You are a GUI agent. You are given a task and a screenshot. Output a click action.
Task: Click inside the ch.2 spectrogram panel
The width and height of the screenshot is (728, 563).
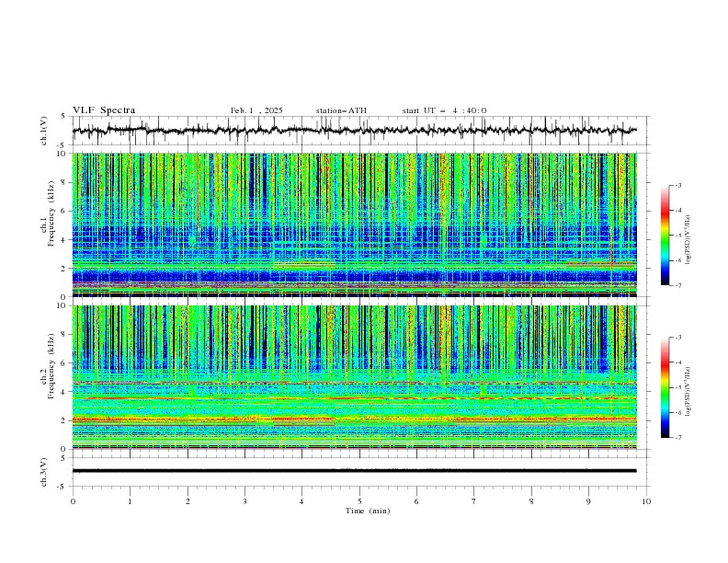(x=354, y=377)
